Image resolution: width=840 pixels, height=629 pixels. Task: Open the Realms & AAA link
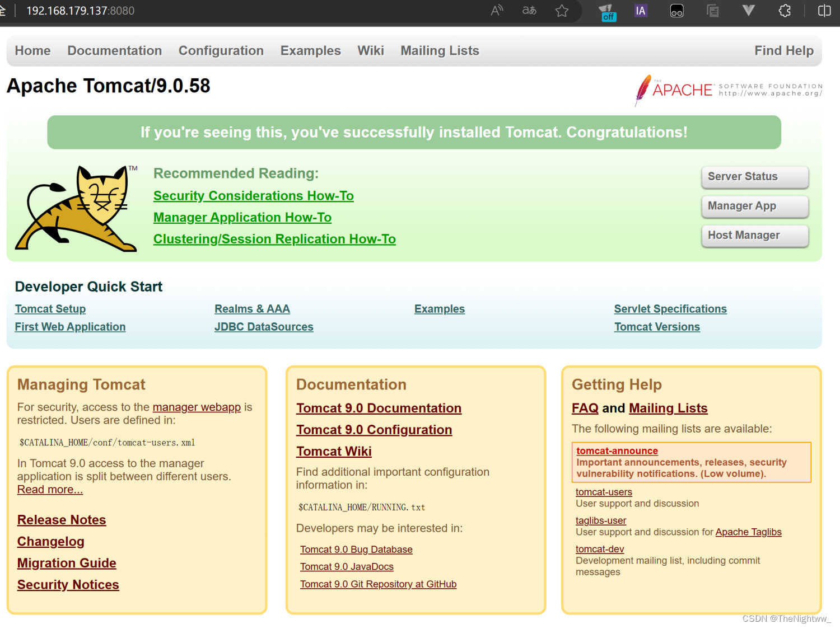point(252,309)
